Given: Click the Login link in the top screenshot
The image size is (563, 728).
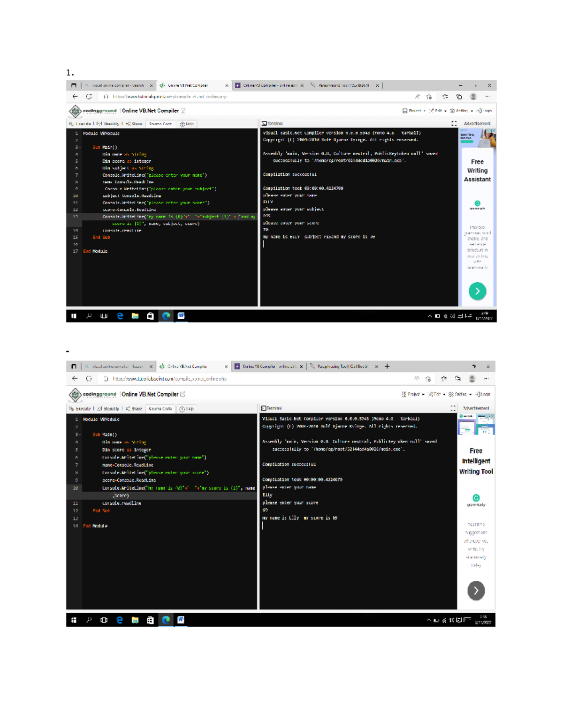Looking at the screenshot, I should (484, 111).
